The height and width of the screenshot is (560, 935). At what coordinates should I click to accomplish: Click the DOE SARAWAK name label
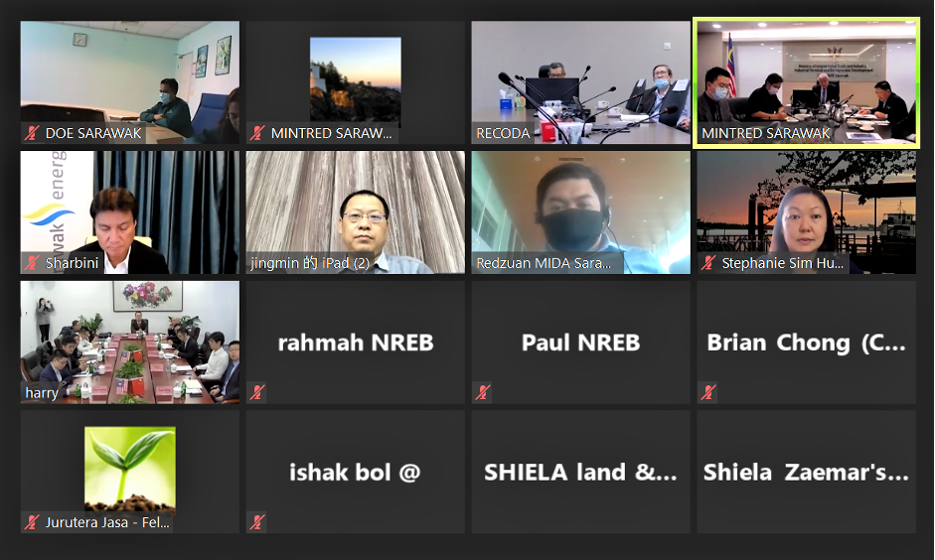point(93,133)
